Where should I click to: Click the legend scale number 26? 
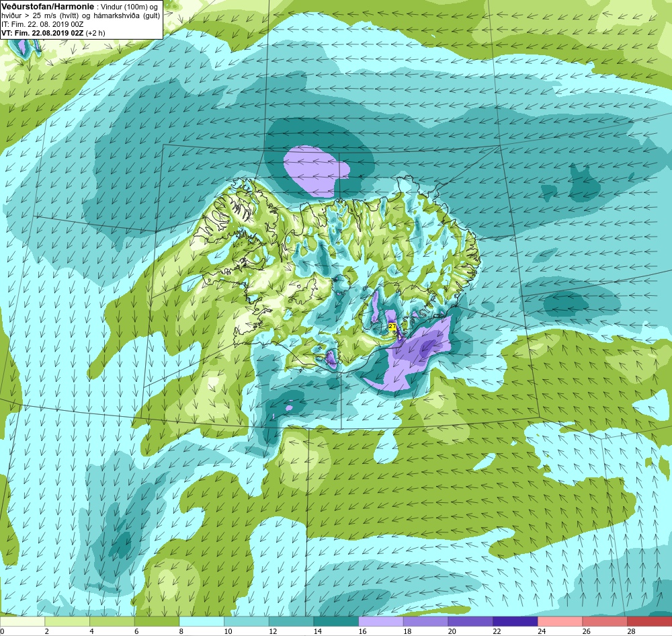pos(586,631)
